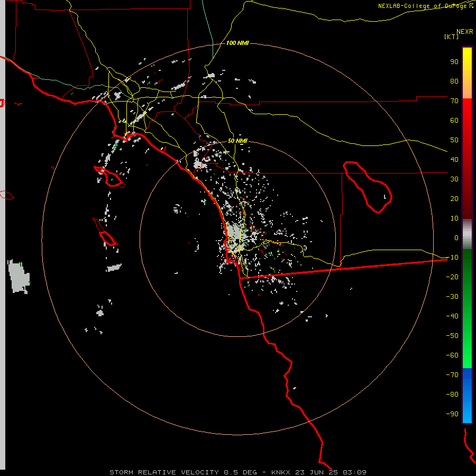This screenshot has height=476, width=476.
Task: Click the 50 NMI range ring label
Action: coord(237,141)
